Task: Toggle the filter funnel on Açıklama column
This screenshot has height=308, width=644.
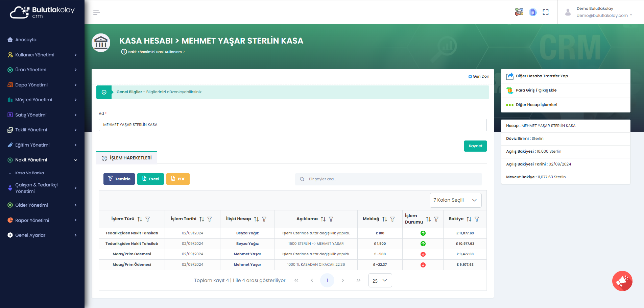Action: (x=331, y=219)
